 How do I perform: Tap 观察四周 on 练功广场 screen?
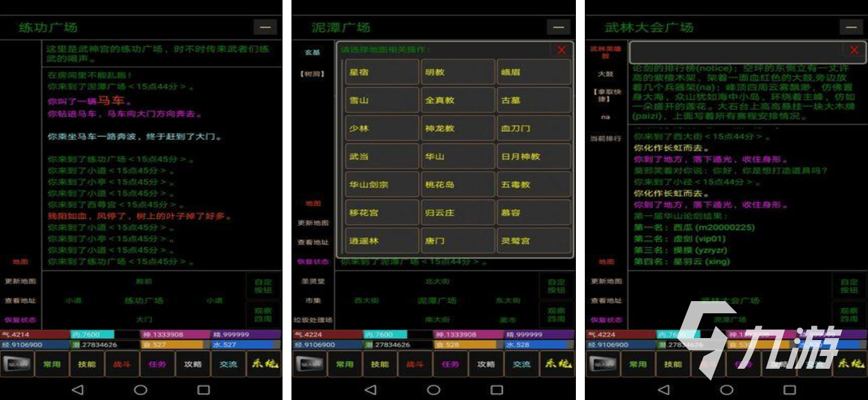click(263, 314)
